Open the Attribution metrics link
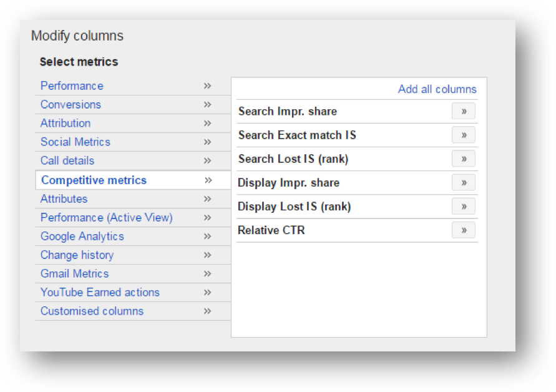 point(66,124)
